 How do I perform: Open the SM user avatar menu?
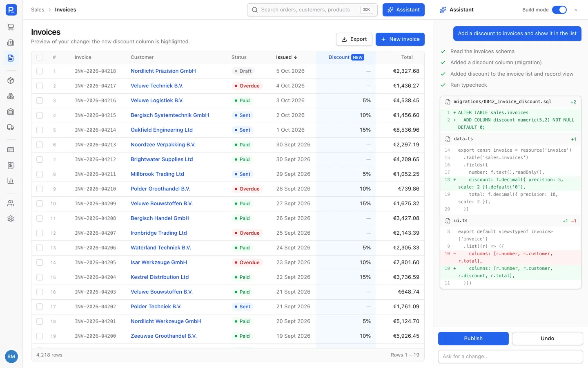[x=11, y=357]
